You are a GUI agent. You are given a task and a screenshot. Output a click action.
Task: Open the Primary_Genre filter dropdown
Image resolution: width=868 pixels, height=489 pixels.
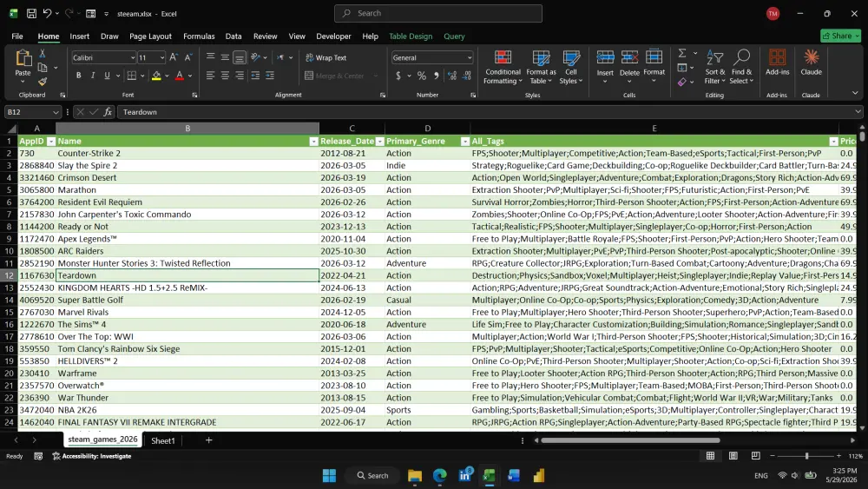tap(465, 142)
